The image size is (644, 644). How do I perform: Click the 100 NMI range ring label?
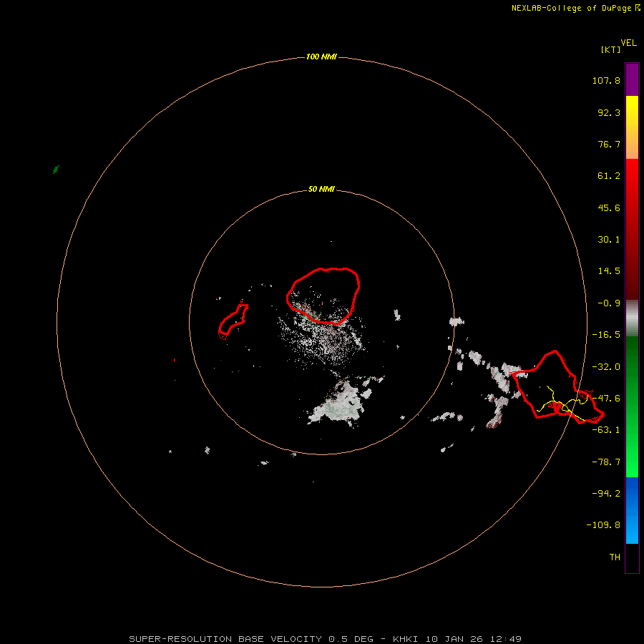(x=321, y=57)
